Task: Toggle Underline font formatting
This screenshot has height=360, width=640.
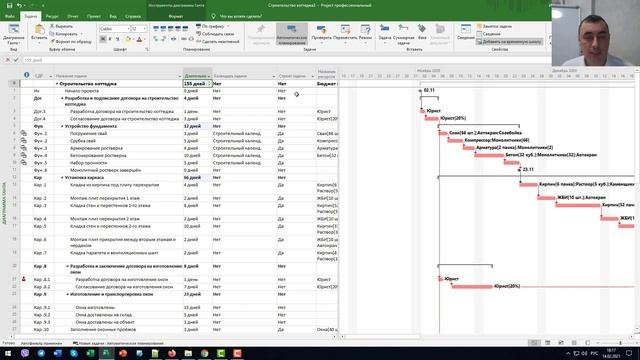Action: pos(118,39)
